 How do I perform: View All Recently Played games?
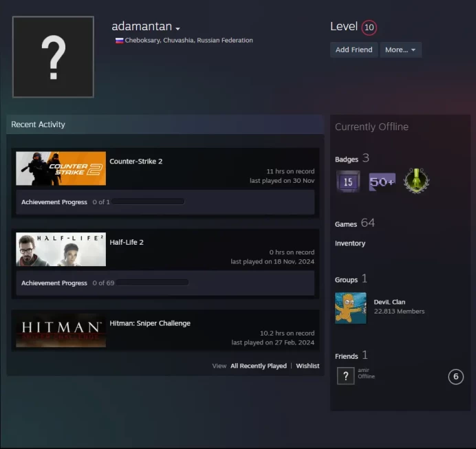[x=259, y=366]
